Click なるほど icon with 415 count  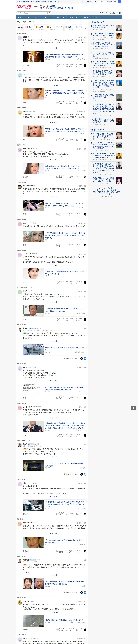pos(67,65)
